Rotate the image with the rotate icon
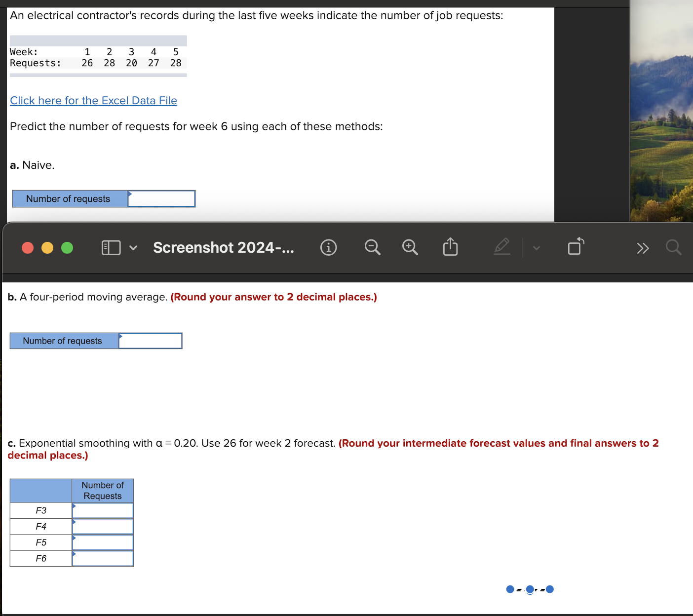The image size is (693, 616). (576, 246)
